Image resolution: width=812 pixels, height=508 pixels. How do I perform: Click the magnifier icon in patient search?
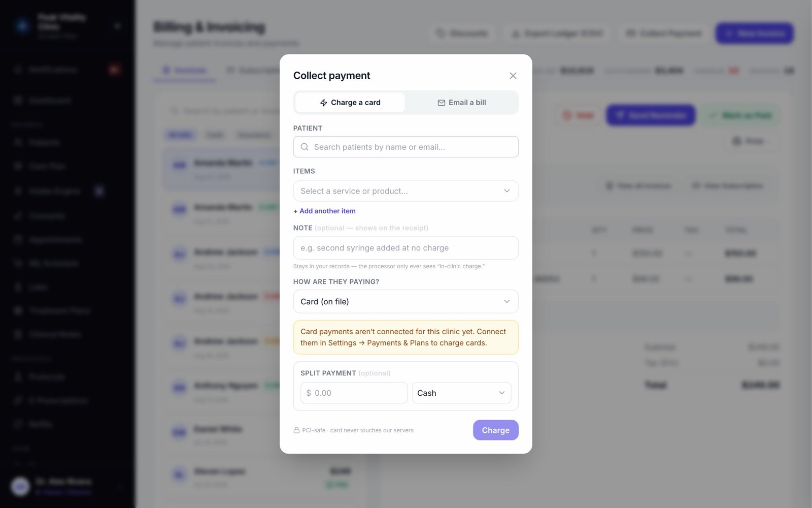tap(304, 147)
